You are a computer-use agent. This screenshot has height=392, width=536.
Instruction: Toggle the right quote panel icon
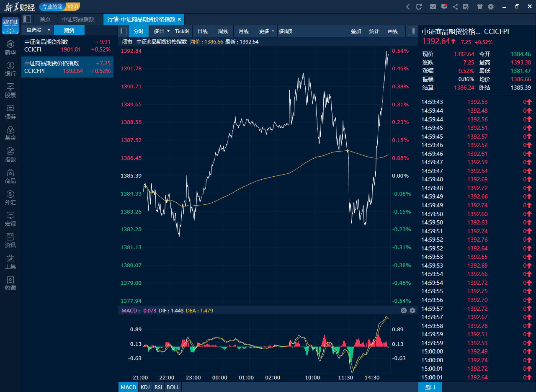pos(411,31)
